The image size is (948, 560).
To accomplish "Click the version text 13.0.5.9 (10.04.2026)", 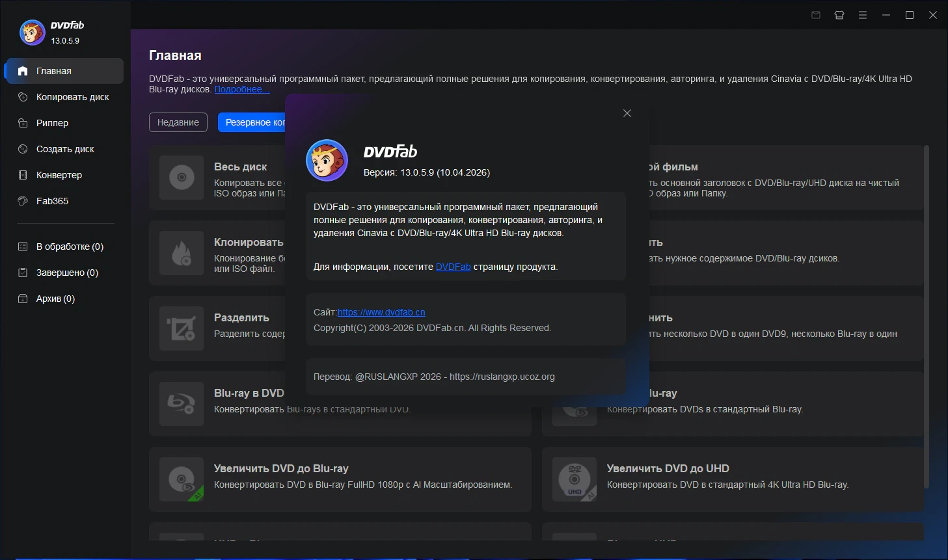I will [x=445, y=172].
